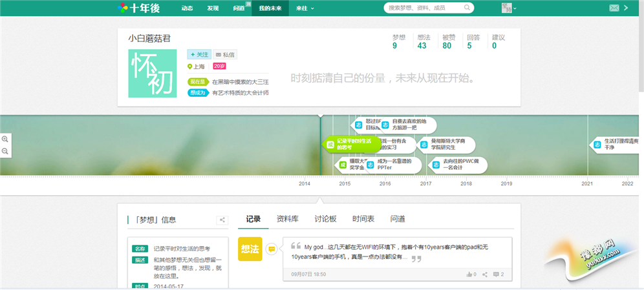Send a 私信 private message

coord(225,55)
